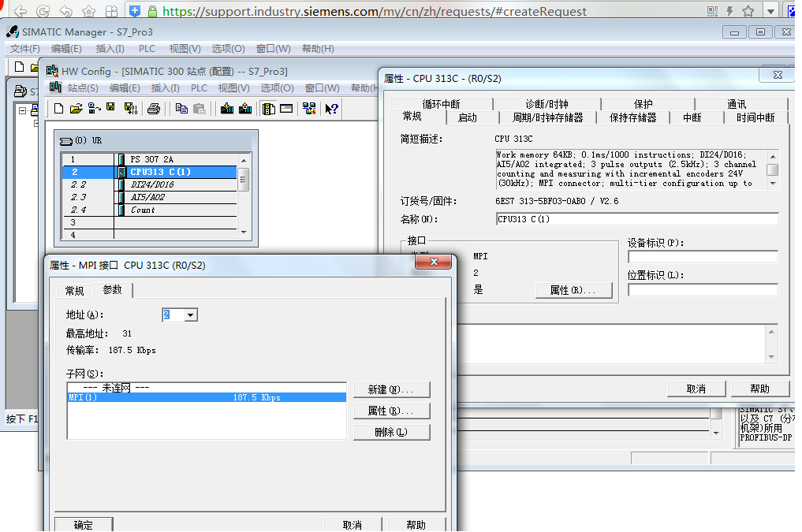Select MPI(1) 187.5 Kbps subnet row
The image size is (802, 532).
(207, 397)
